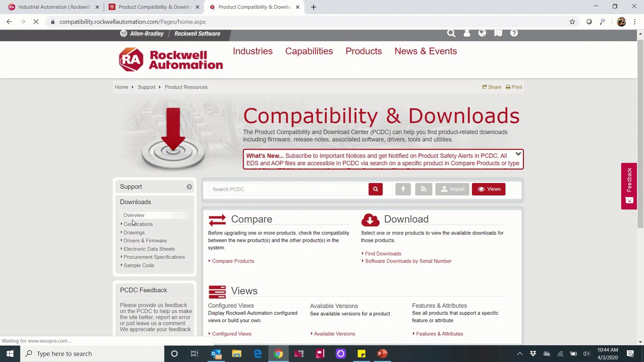Click the Compare Products link

coord(233,261)
